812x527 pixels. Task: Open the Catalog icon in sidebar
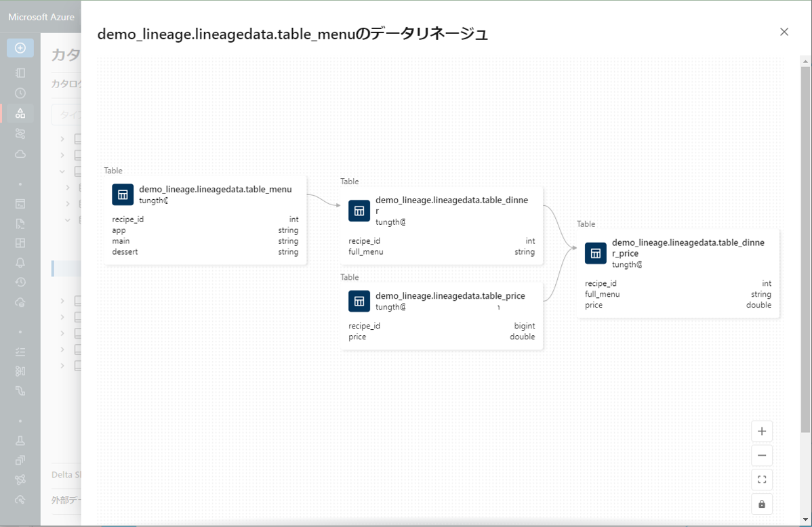tap(20, 113)
